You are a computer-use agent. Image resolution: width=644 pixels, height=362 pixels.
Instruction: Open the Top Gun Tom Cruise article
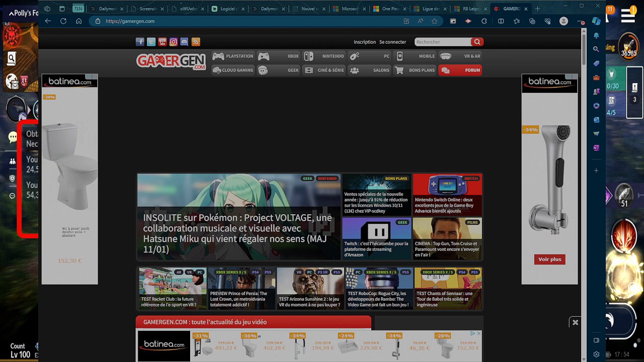coord(447,238)
